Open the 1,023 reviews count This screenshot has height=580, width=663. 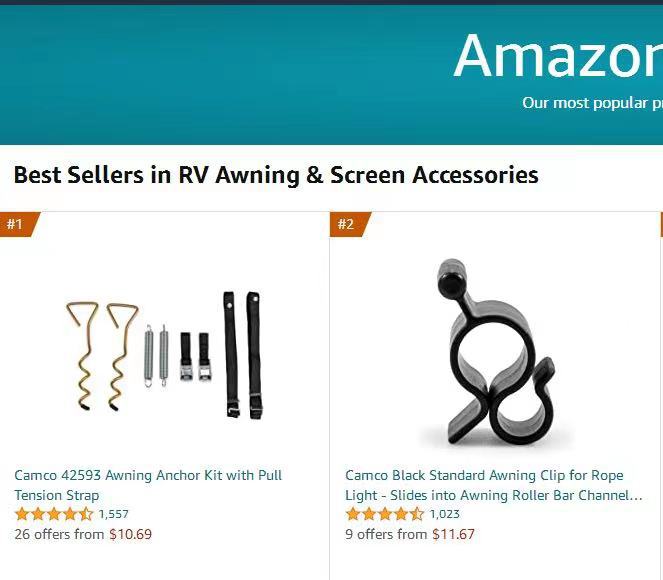click(x=444, y=514)
